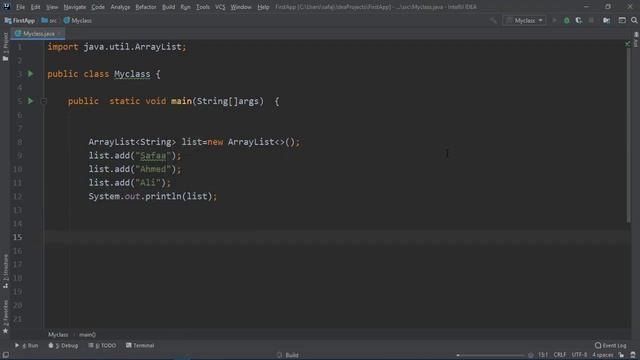Change UTF-8 file encoding in status bar

point(579,355)
